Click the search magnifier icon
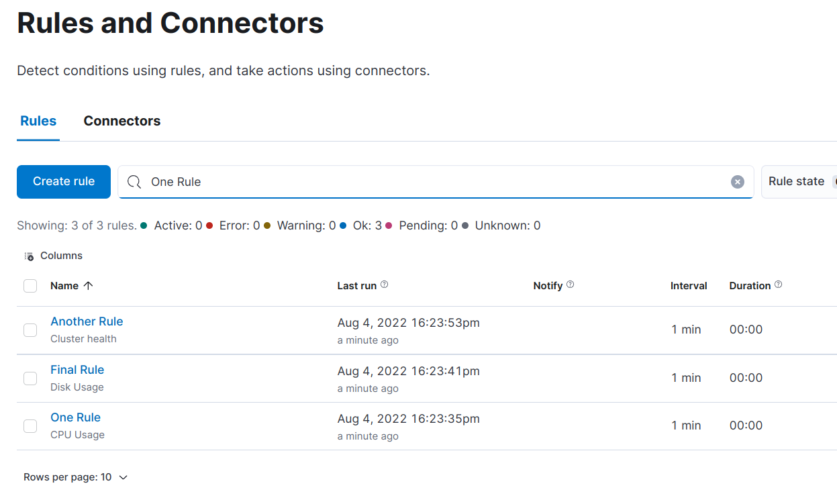Screen dimensions: 837x504 pyautogui.click(x=134, y=181)
